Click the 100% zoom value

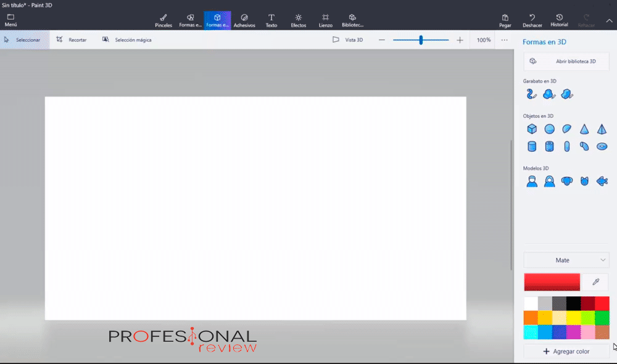[484, 39]
